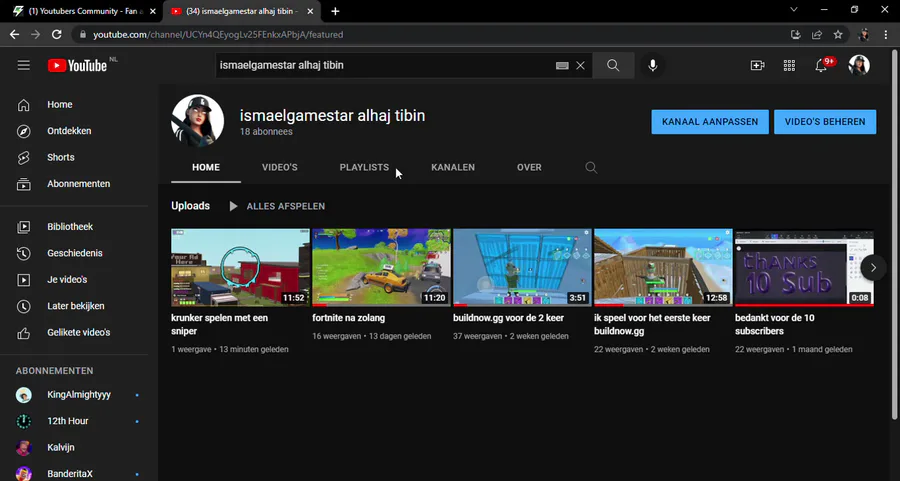Click the install app icon in address bar
Image resolution: width=900 pixels, height=481 pixels.
(796, 34)
